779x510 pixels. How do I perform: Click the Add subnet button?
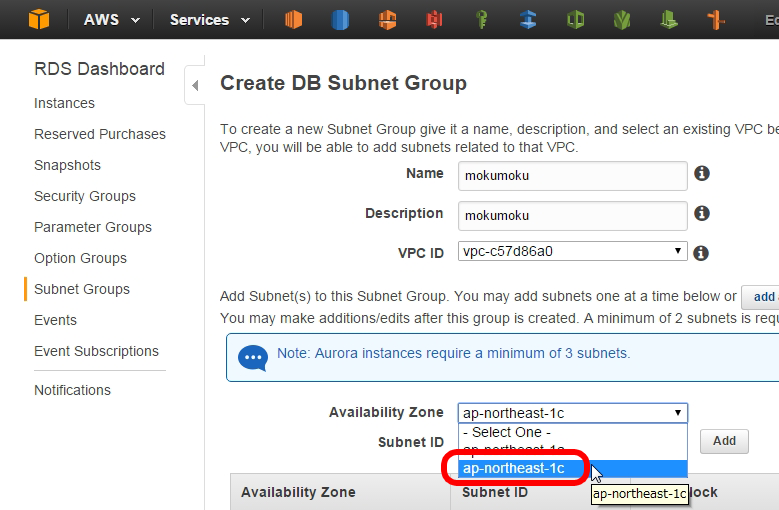pos(724,441)
